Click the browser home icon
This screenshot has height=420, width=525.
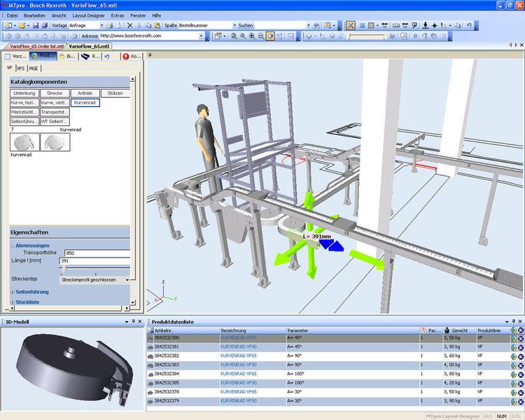pyautogui.click(x=45, y=36)
